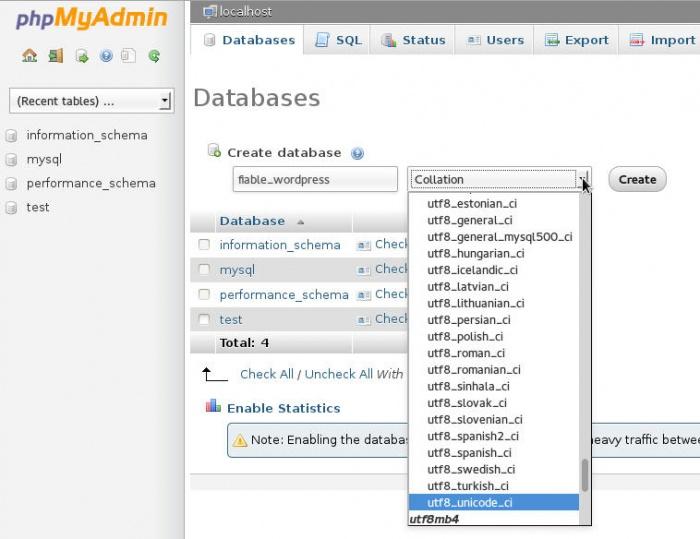
Task: Click Create database icon with green plus
Action: (215, 150)
